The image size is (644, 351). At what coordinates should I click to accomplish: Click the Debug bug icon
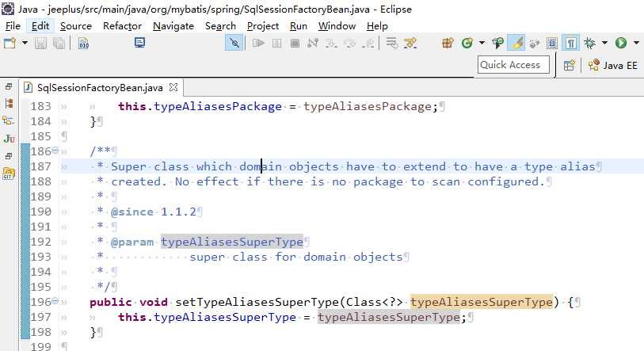[x=590, y=43]
